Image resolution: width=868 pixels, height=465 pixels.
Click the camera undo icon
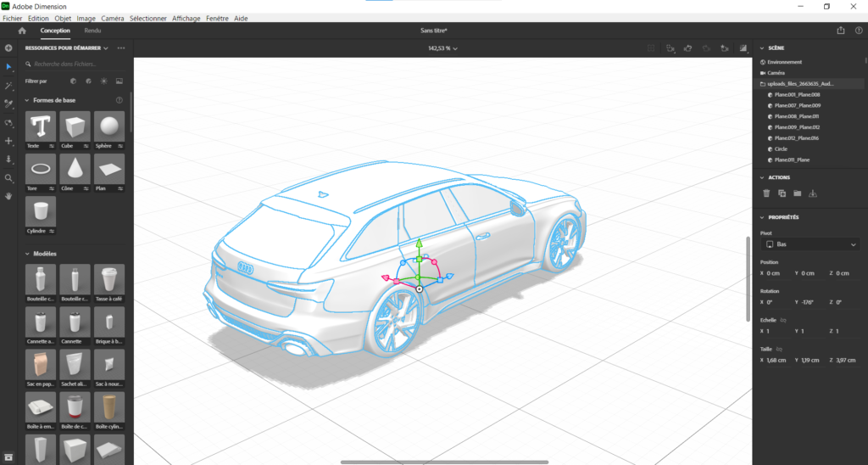[688, 48]
